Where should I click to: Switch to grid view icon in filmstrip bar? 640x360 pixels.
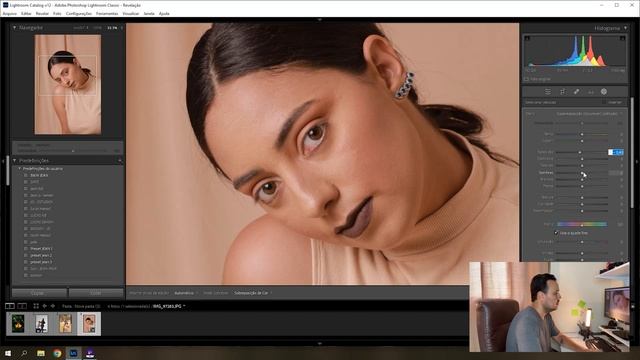point(36,306)
